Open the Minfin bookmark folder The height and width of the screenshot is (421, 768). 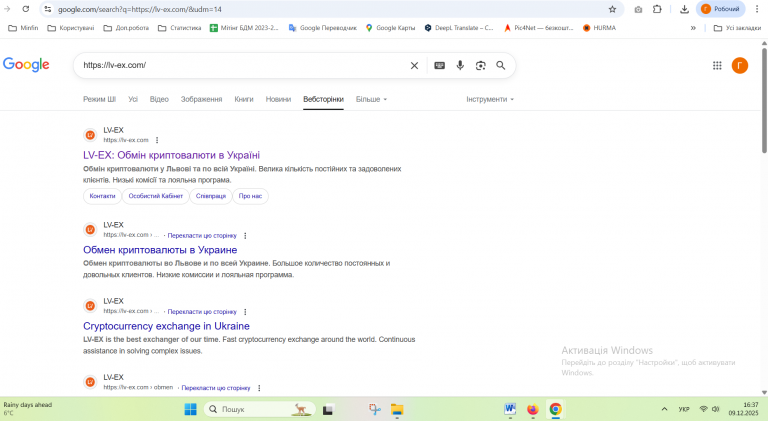[23, 28]
